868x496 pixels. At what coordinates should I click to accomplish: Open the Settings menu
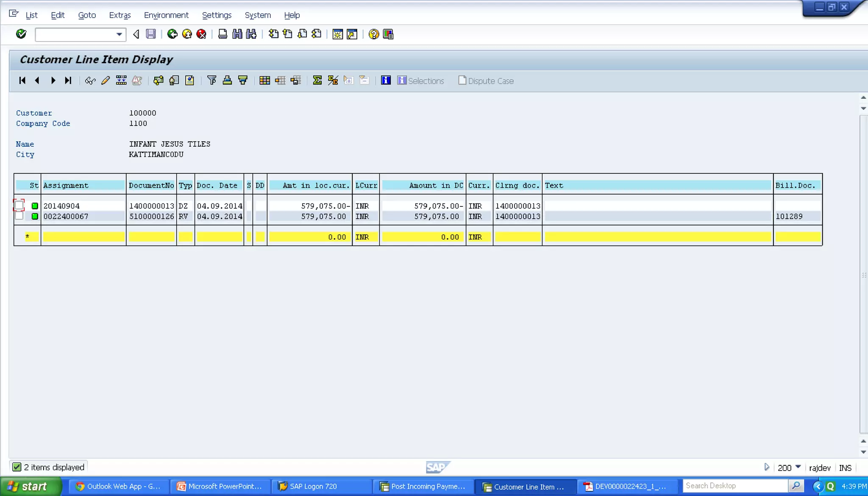coord(217,15)
